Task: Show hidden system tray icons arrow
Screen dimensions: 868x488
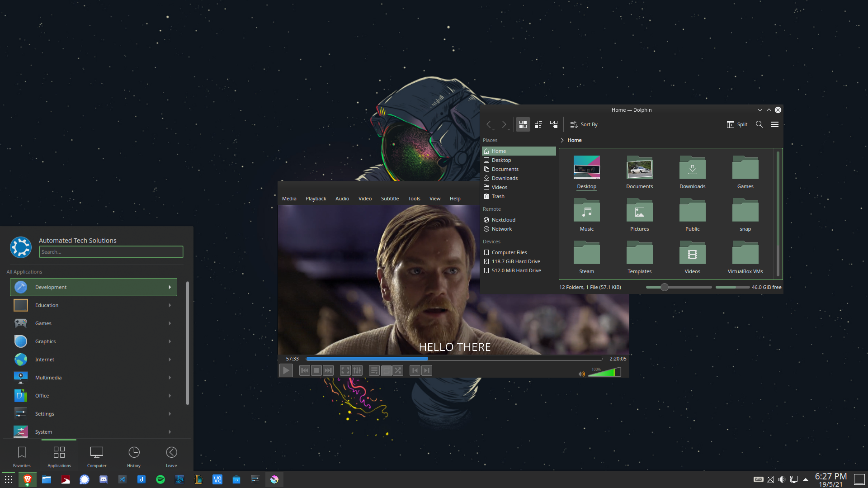Action: pos(806,479)
